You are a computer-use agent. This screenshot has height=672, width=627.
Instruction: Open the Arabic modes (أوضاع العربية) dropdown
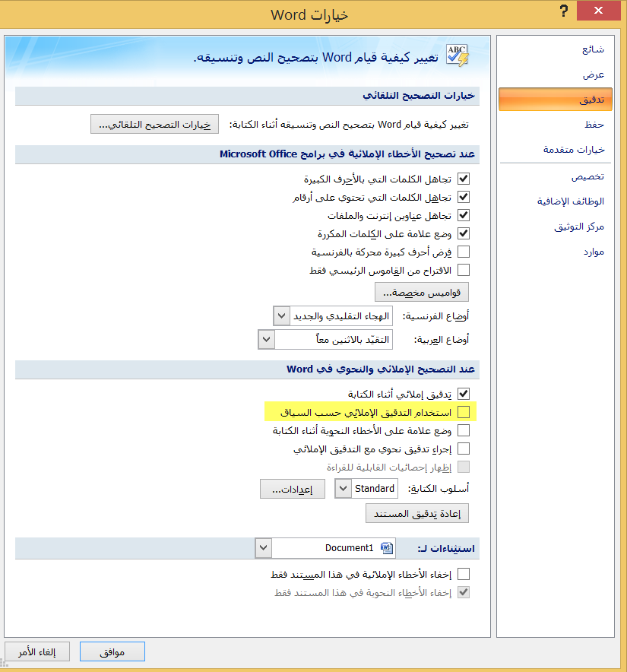(265, 339)
